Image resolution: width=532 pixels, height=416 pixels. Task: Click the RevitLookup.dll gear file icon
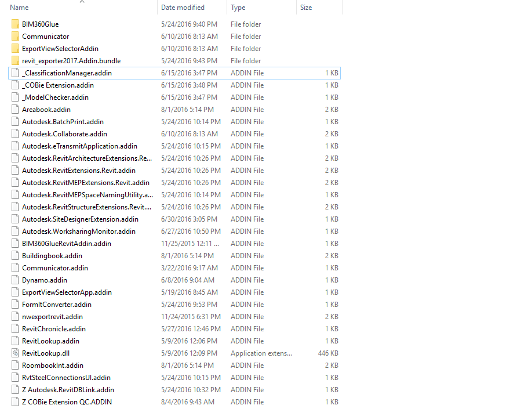(x=15, y=353)
